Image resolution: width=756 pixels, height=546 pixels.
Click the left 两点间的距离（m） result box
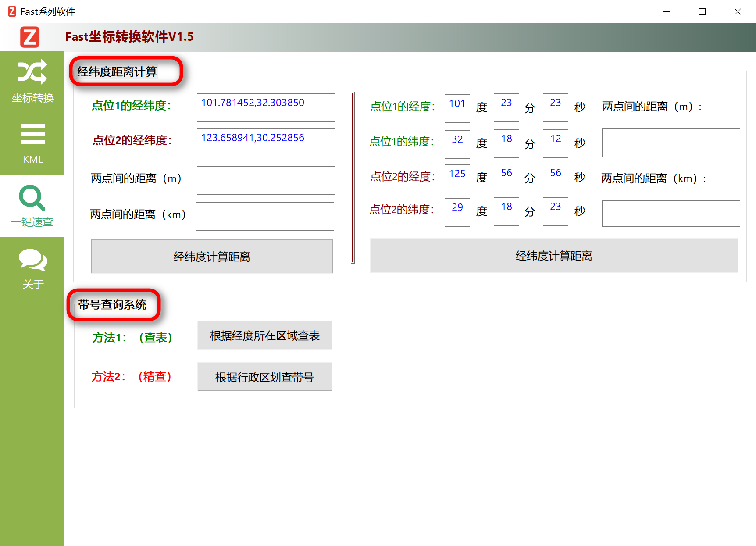click(266, 180)
